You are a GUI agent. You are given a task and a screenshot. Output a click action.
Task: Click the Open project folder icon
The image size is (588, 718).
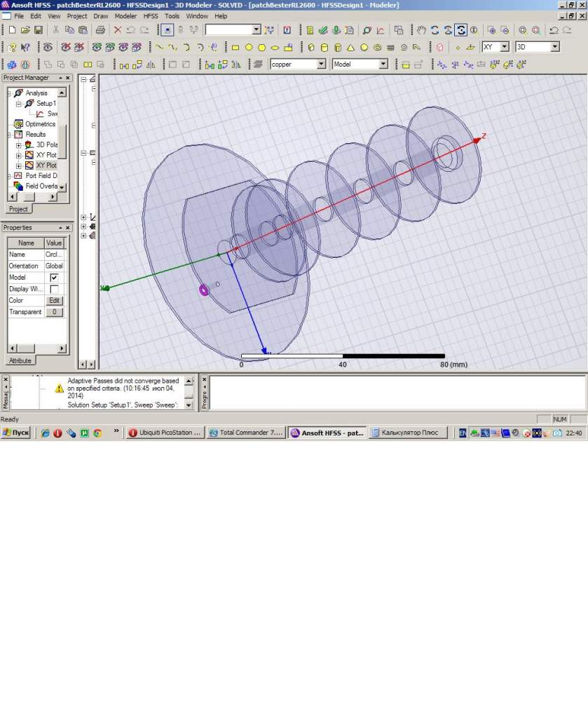coord(25,30)
